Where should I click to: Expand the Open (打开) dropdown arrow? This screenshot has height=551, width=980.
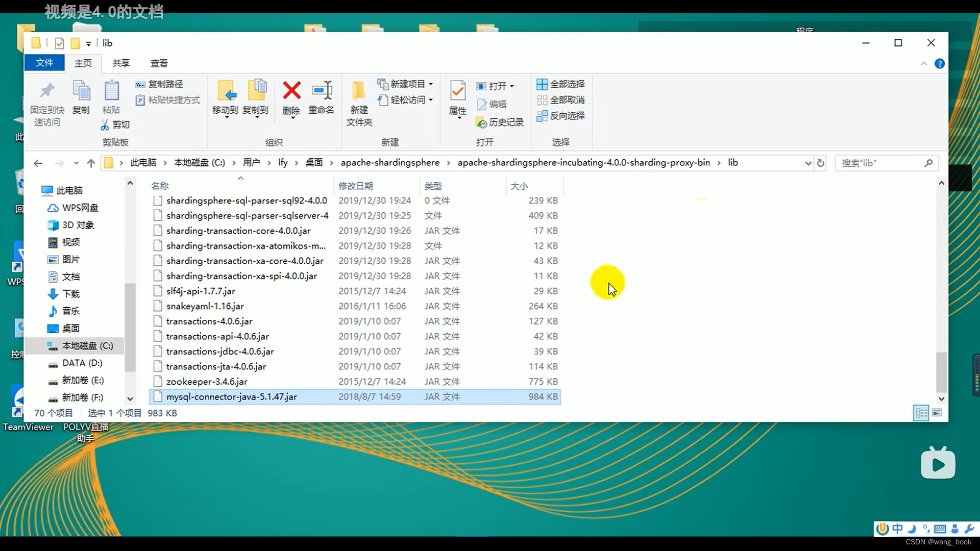point(512,86)
